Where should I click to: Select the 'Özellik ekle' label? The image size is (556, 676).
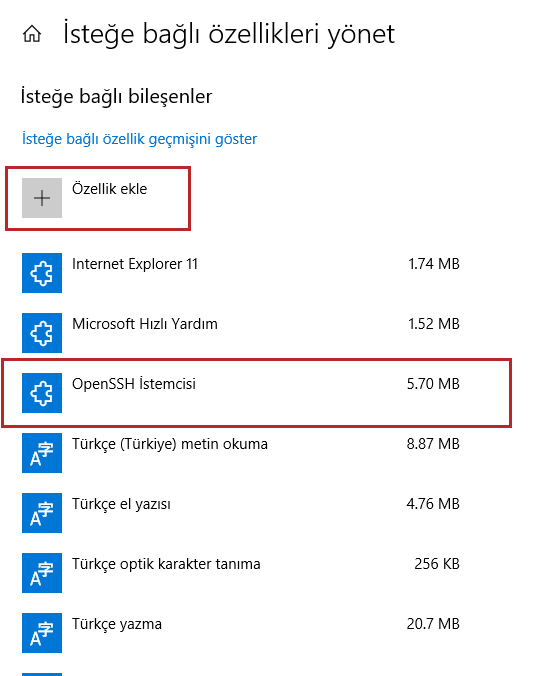tap(109, 189)
